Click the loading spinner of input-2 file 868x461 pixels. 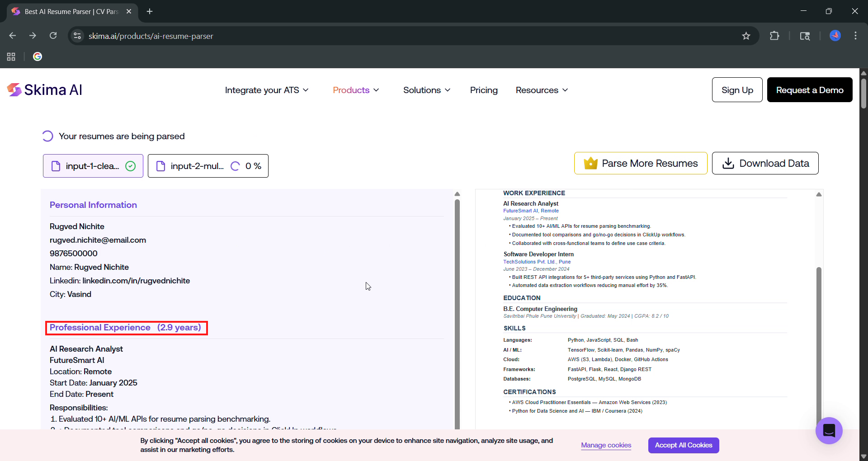click(x=235, y=166)
